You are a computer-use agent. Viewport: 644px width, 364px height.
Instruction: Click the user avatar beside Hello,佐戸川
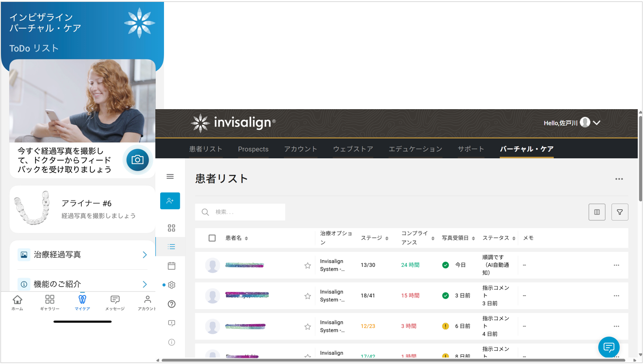tap(585, 122)
